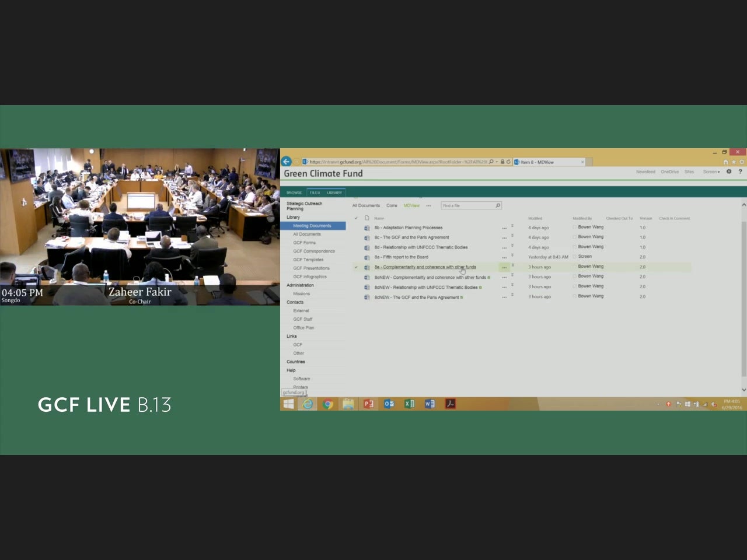Open the Windows Start button
This screenshot has width=747, height=560.
289,404
